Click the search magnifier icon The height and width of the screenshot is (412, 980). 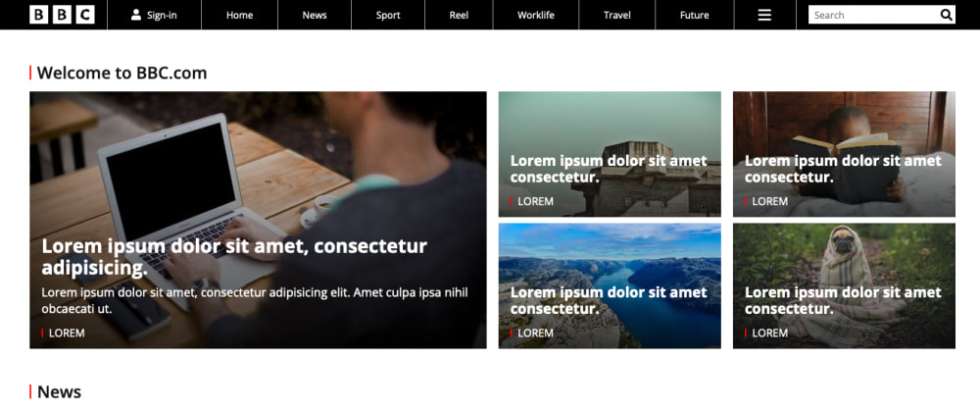pos(947,15)
